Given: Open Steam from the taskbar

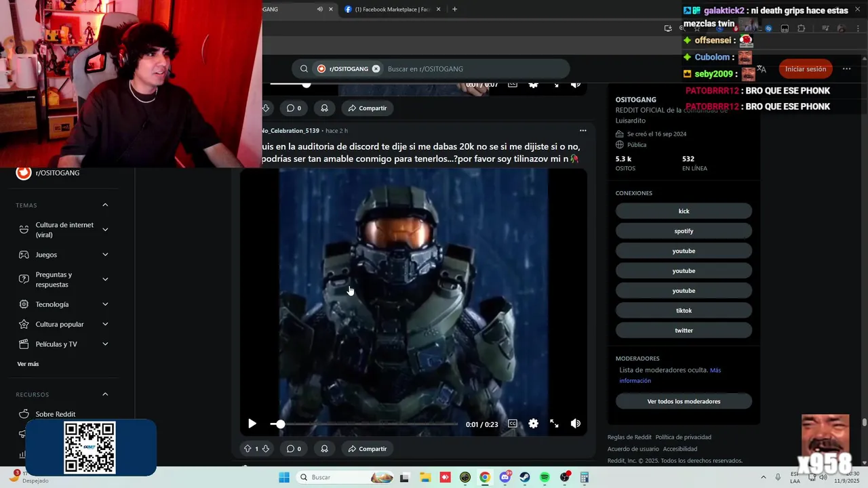Looking at the screenshot, I should point(525,477).
